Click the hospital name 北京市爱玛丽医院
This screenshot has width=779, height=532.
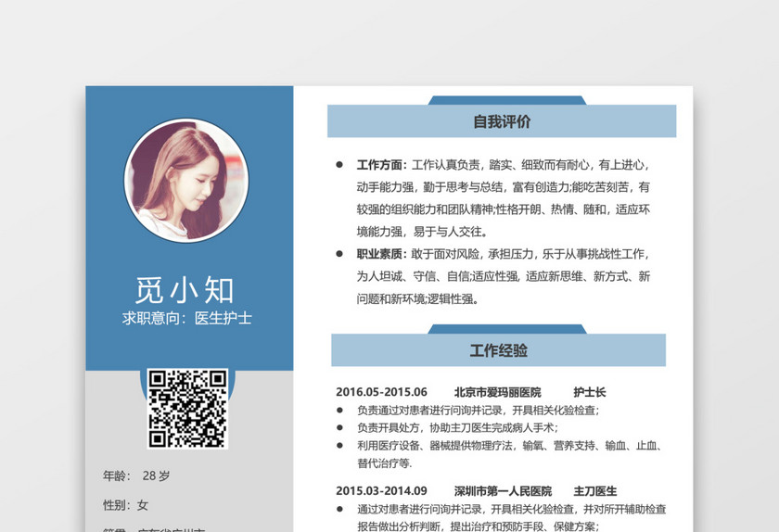[498, 392]
